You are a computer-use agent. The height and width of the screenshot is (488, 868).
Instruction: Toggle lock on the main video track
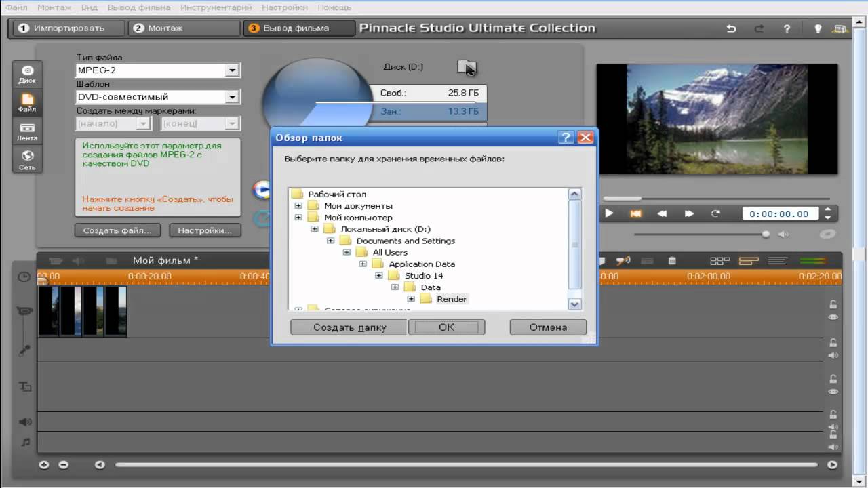pyautogui.click(x=833, y=304)
